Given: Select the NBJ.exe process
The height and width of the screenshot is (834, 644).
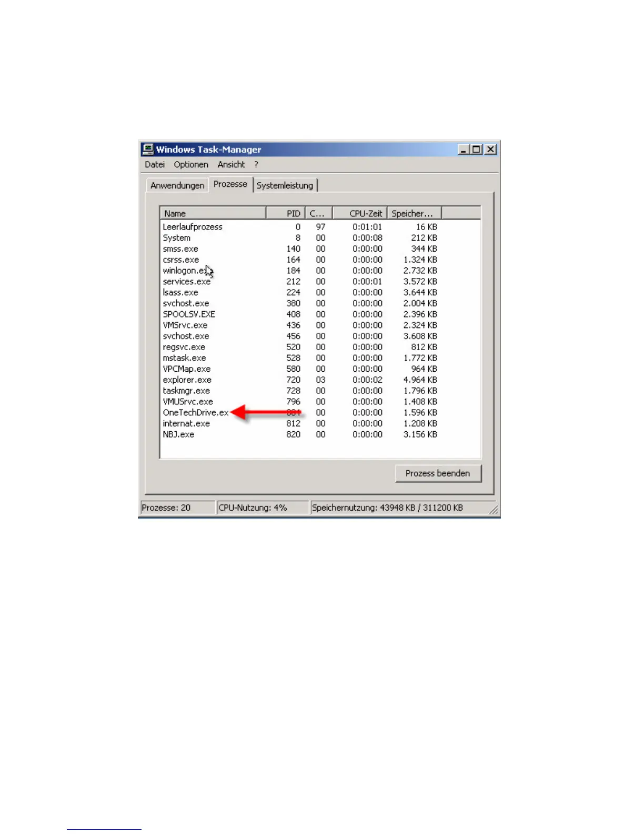Looking at the screenshot, I should tap(300, 434).
